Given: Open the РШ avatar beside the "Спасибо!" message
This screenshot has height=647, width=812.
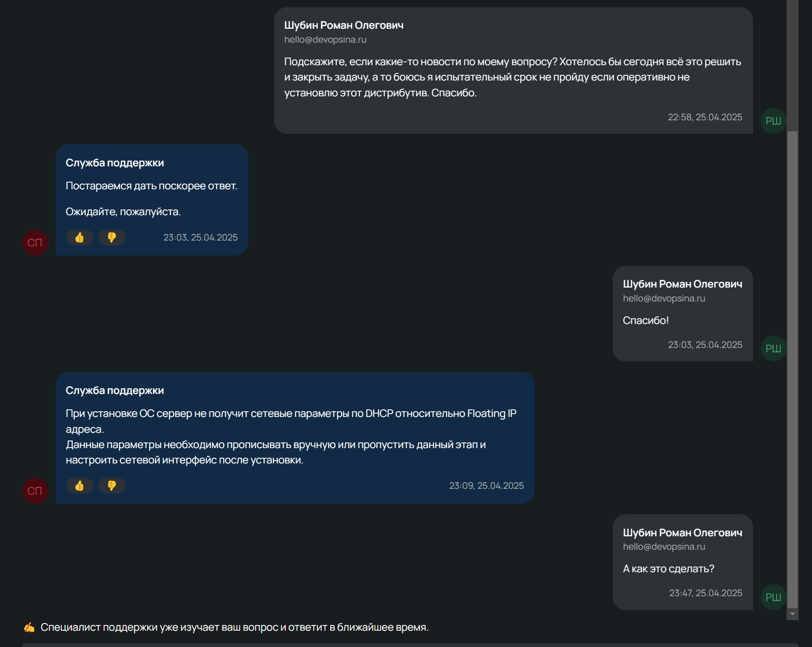Looking at the screenshot, I should coord(773,348).
